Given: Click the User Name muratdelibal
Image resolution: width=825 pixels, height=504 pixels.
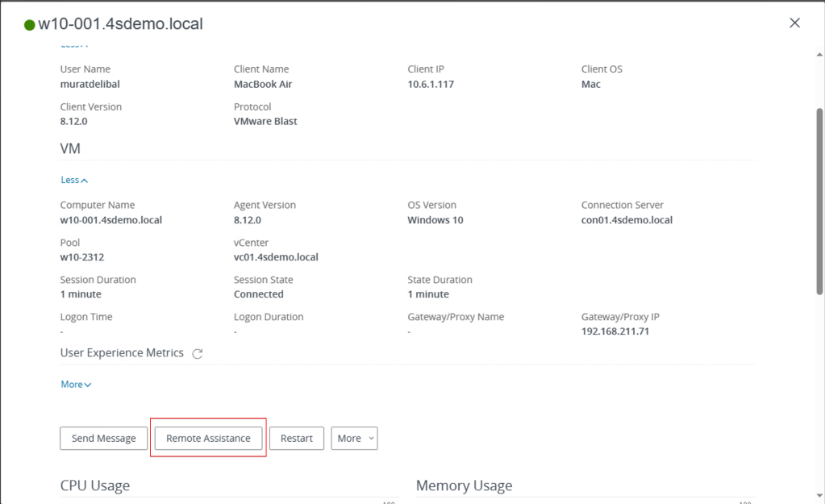Looking at the screenshot, I should 90,85.
